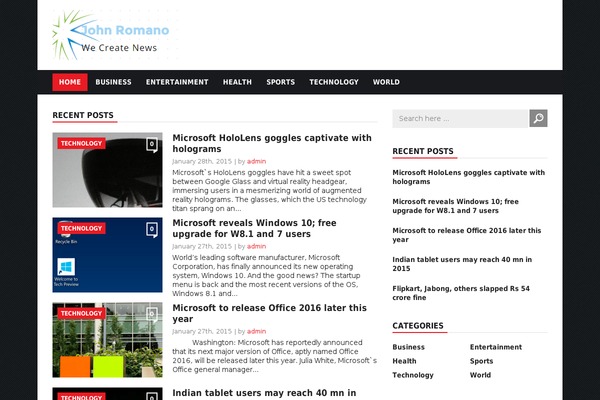Select World in sidebar Categories
Viewport: 600px width, 400px height.
pos(480,375)
